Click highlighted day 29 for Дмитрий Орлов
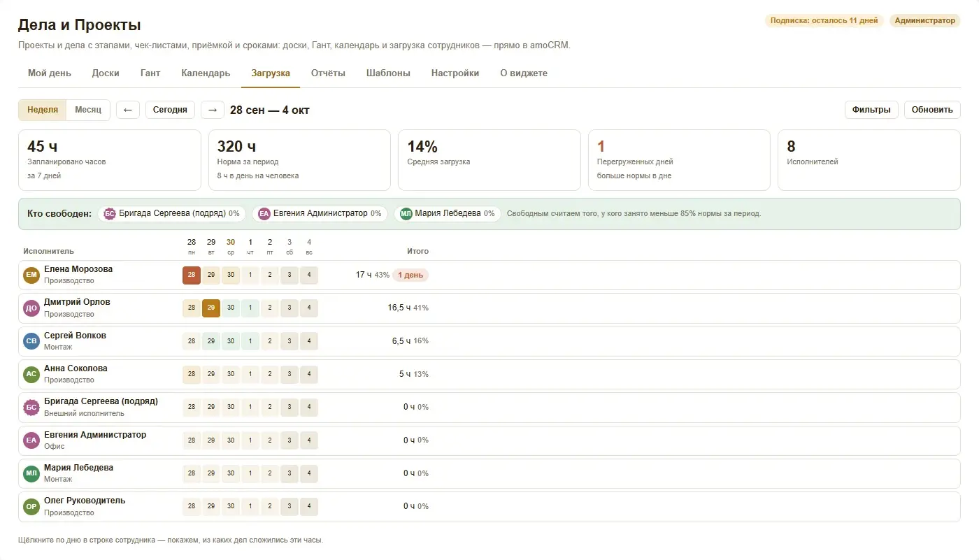The width and height of the screenshot is (979, 560). [211, 308]
